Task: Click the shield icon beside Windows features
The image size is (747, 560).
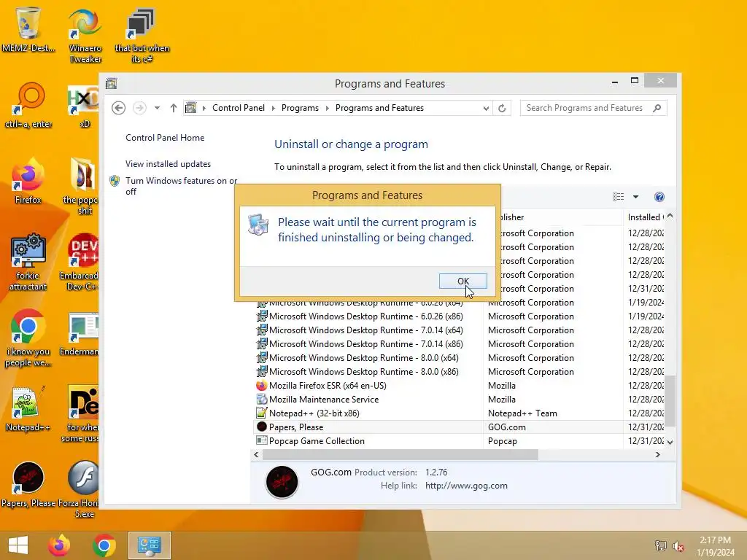Action: [115, 181]
